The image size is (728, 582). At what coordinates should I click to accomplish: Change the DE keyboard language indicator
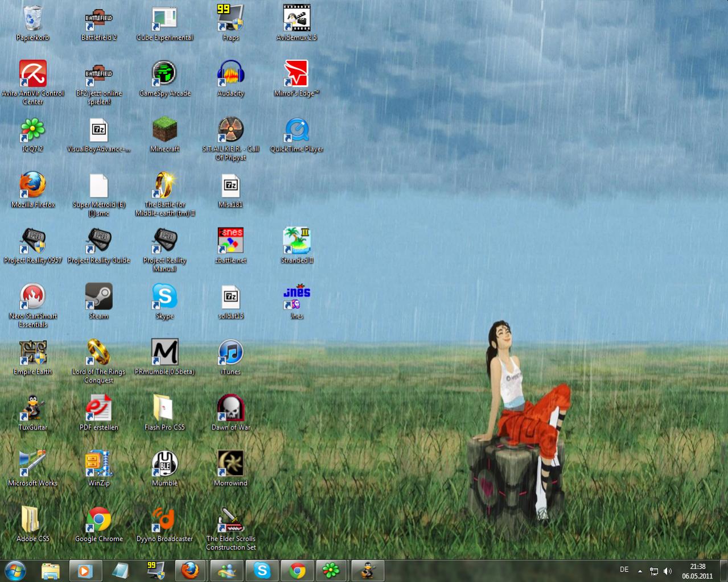(x=624, y=570)
